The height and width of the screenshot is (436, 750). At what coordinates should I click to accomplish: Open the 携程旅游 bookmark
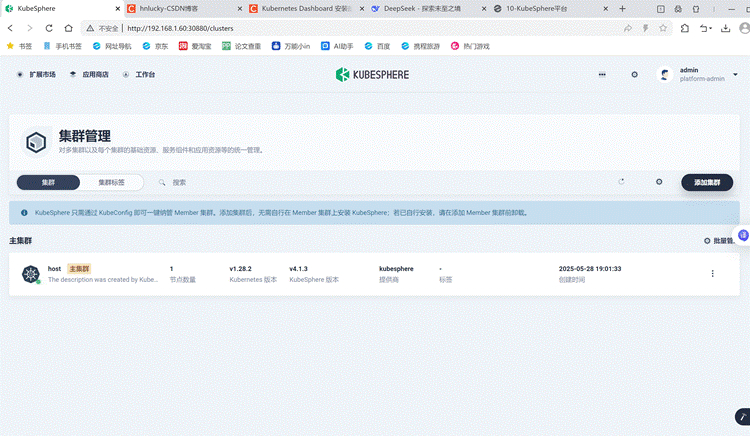420,46
